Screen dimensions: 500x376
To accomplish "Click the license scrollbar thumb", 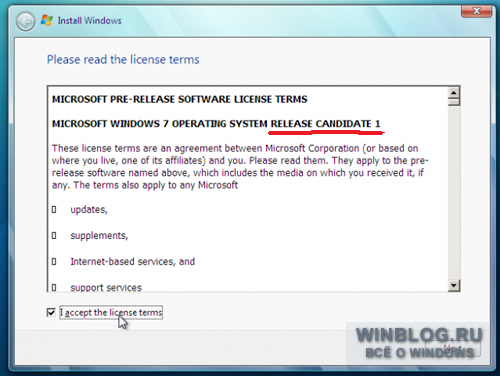I will pos(454,102).
